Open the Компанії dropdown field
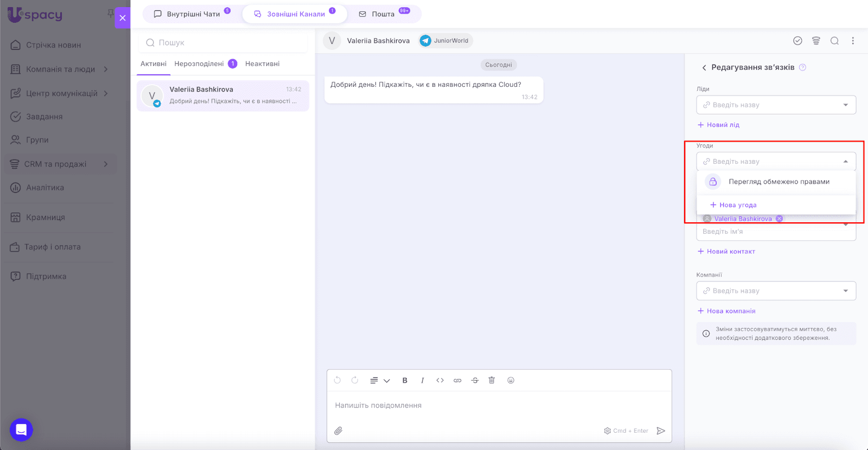The width and height of the screenshot is (868, 450). (776, 291)
